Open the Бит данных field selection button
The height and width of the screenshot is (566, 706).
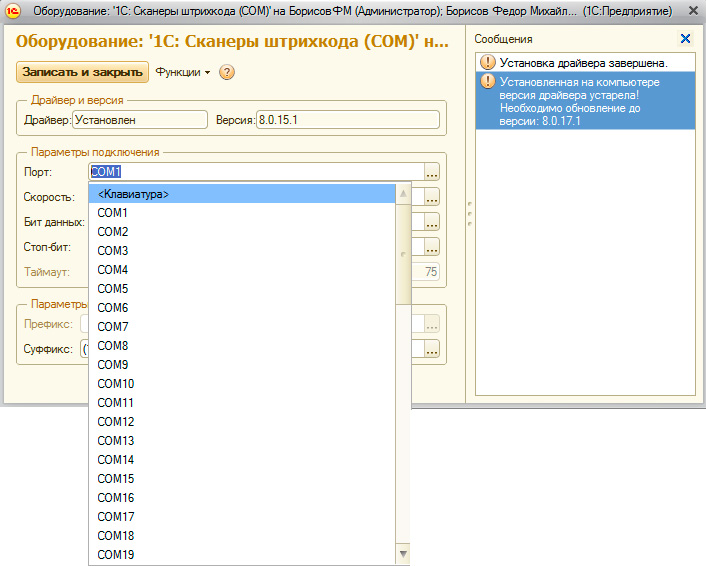coord(432,222)
